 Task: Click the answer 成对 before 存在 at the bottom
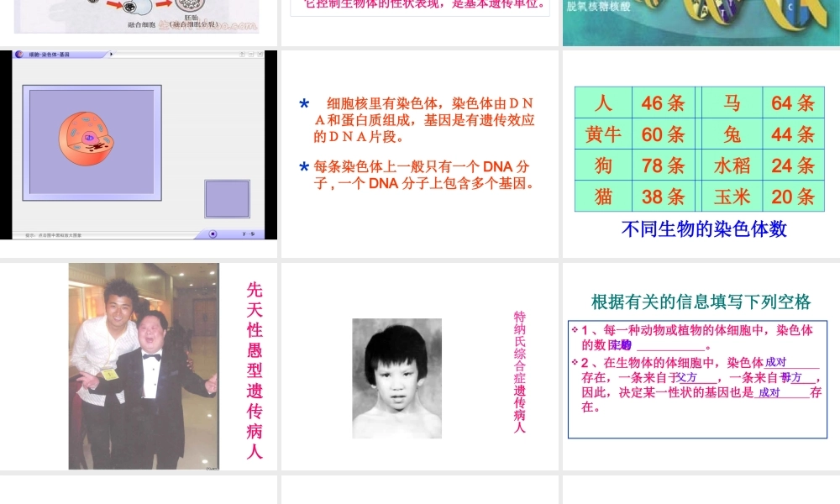769,392
